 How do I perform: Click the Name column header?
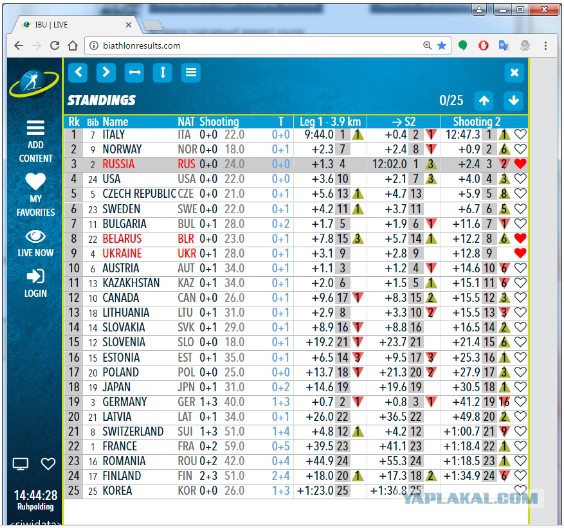click(x=115, y=122)
